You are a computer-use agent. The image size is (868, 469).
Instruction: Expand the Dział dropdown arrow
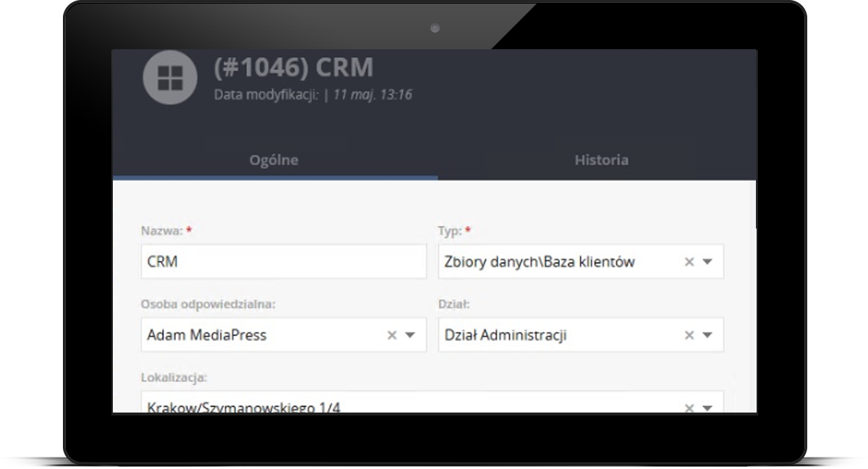(x=707, y=335)
